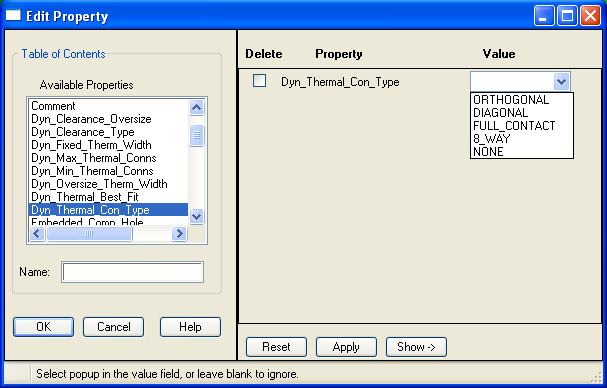Click into the Name input field
The height and width of the screenshot is (388, 607).
coord(132,272)
